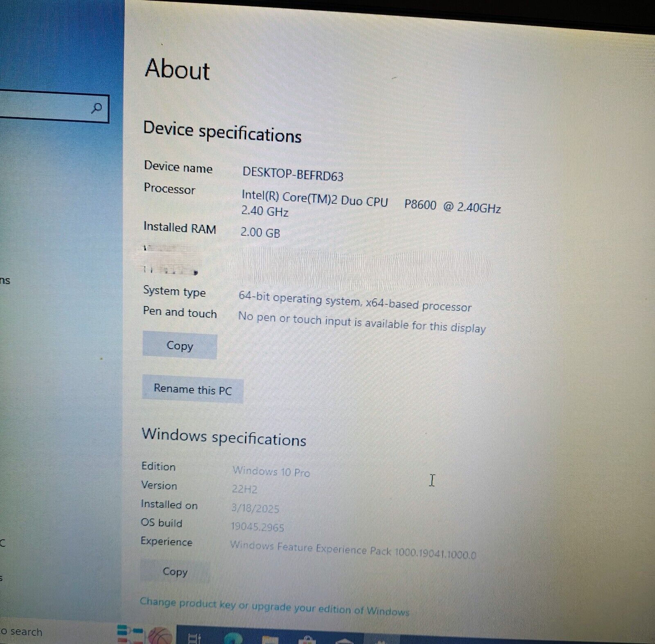Screen dimensions: 655x644
Task: Click the Device name label
Action: pos(178,167)
